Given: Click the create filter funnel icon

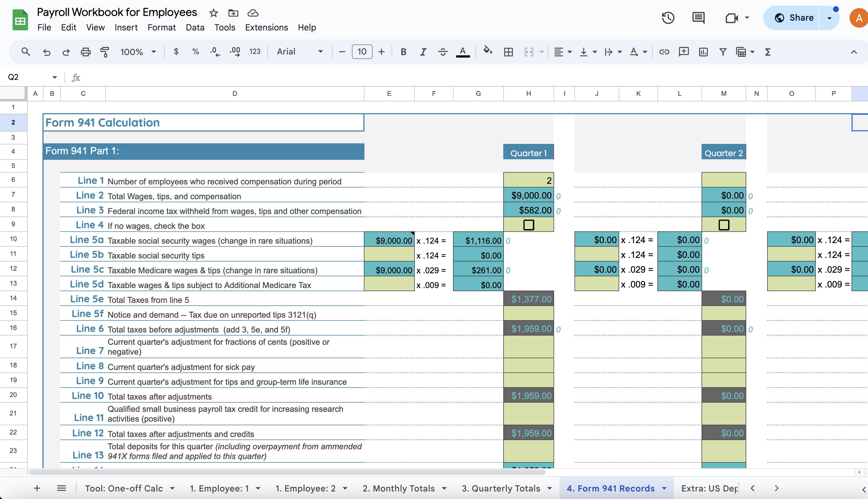Looking at the screenshot, I should (723, 52).
